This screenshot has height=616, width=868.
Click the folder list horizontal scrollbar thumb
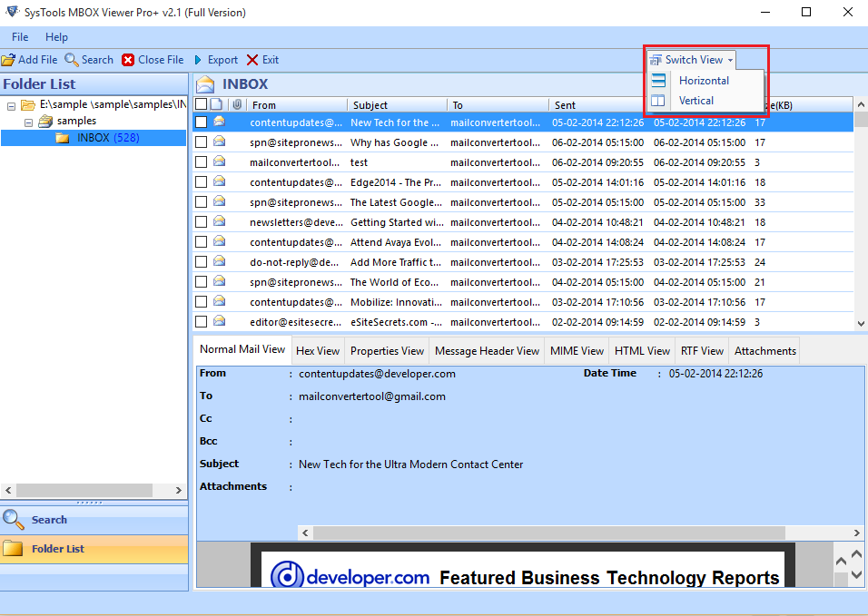click(x=84, y=490)
